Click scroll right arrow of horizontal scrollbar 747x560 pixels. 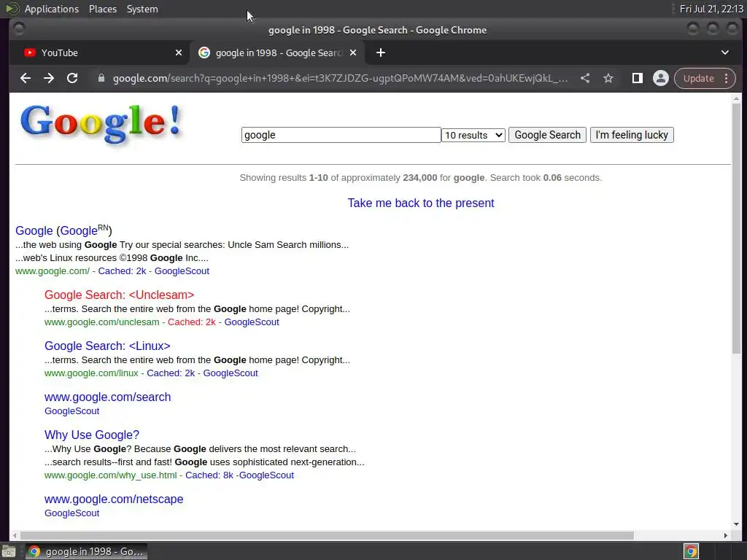(726, 536)
